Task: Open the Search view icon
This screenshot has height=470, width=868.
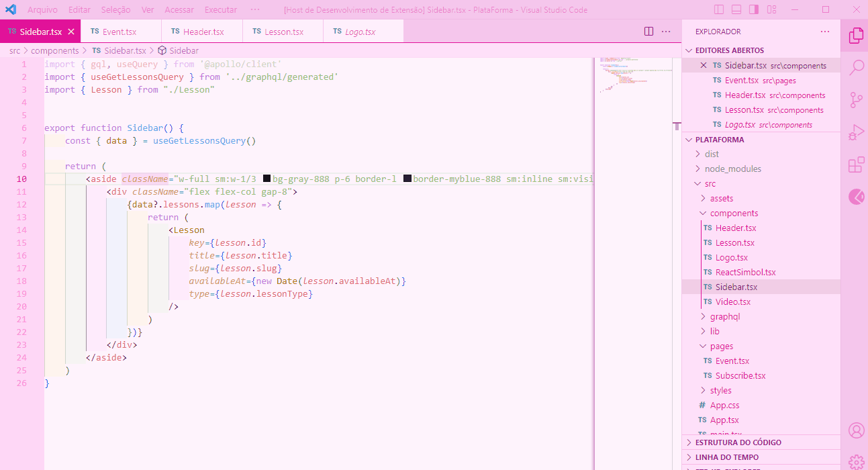Action: (x=855, y=68)
